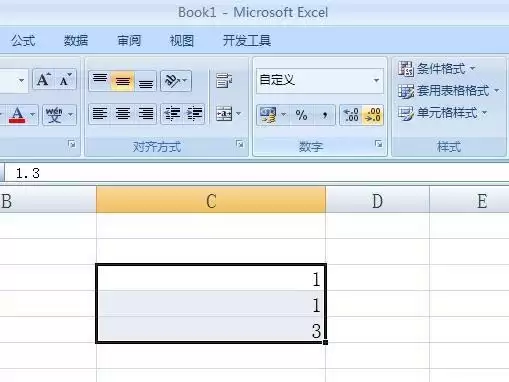509x382 pixels.
Task: Switch to the 审阅 tab
Action: tap(129, 41)
